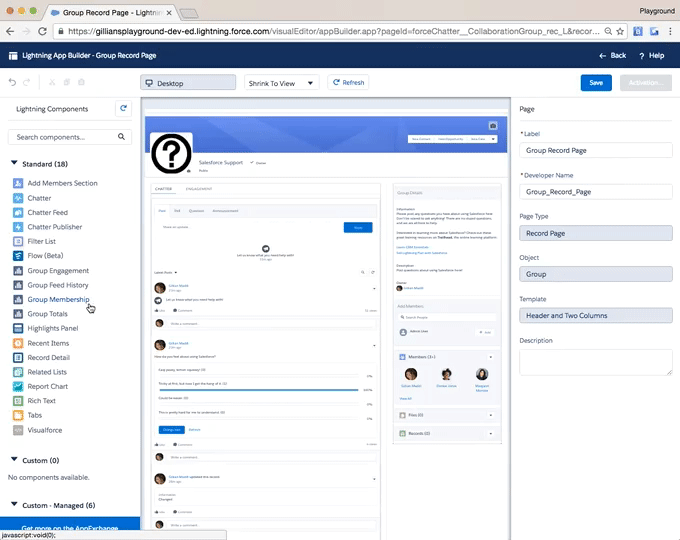Open the Records (0) card dropdown arrow
The width and height of the screenshot is (680, 540).
click(x=490, y=433)
